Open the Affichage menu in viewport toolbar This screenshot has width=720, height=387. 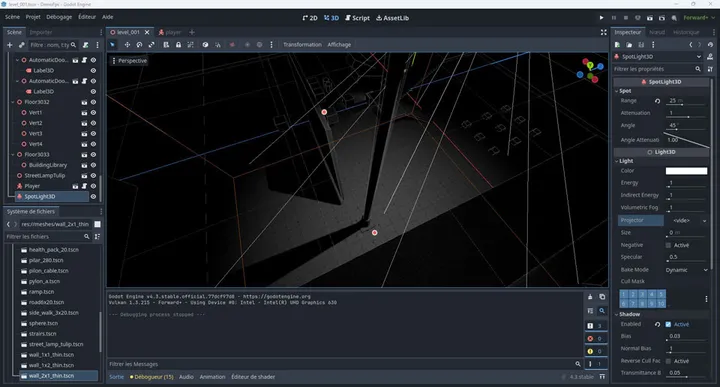pos(339,45)
